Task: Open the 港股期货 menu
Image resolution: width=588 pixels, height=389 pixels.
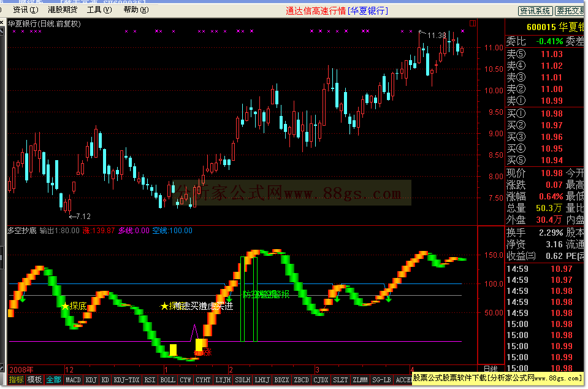Action: pyautogui.click(x=63, y=10)
